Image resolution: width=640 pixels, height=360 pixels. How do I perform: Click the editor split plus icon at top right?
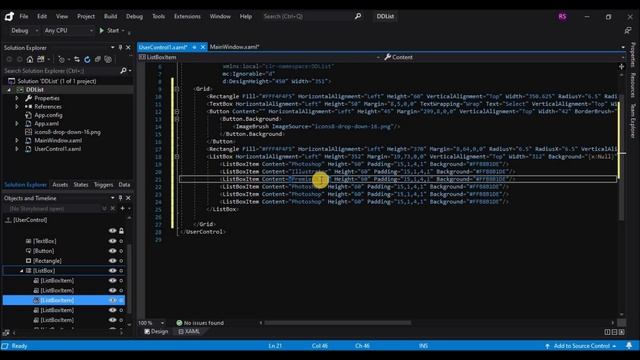[x=621, y=67]
